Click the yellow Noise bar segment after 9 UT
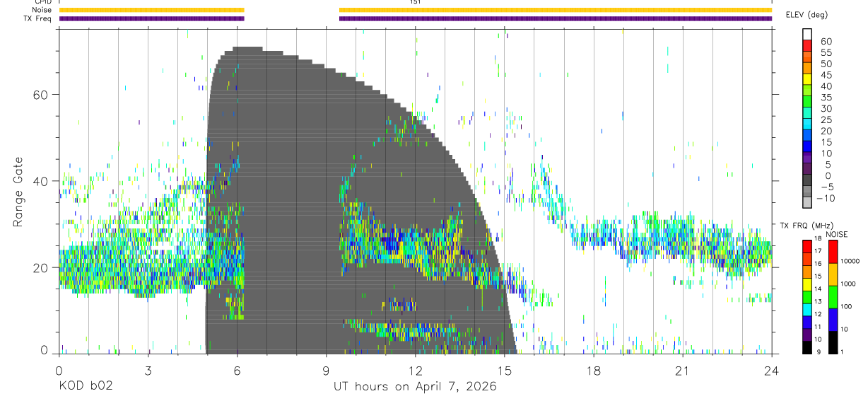Screen dimensions: 868x401 [556, 10]
